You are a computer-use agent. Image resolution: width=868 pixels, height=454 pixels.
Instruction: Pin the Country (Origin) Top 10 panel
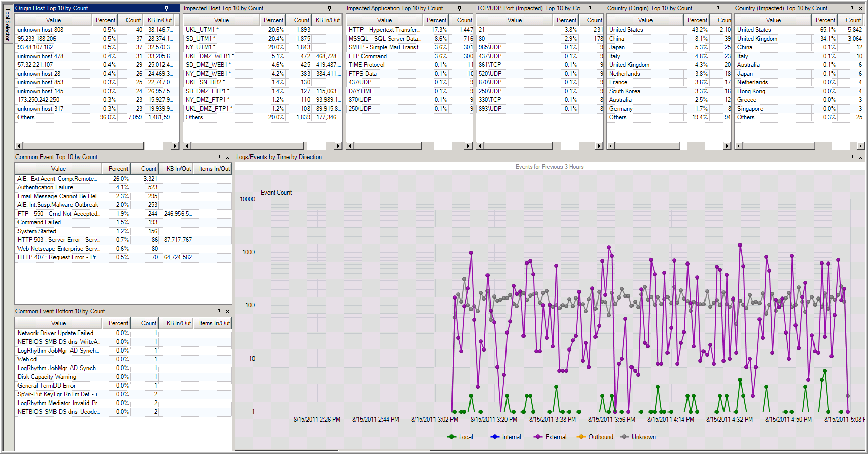(718, 8)
